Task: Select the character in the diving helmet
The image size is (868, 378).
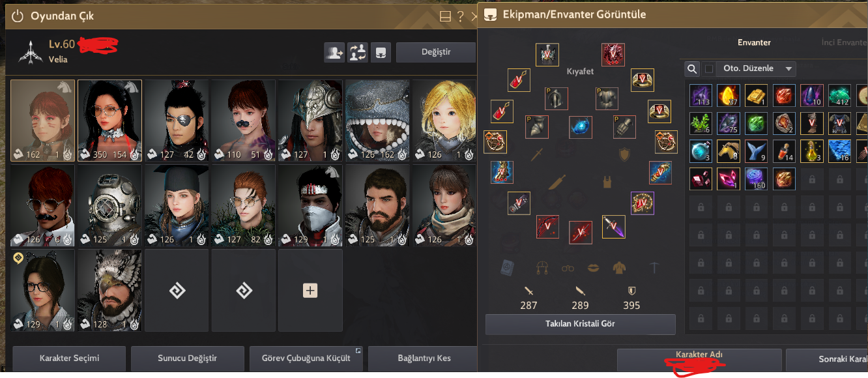Action: click(x=109, y=205)
